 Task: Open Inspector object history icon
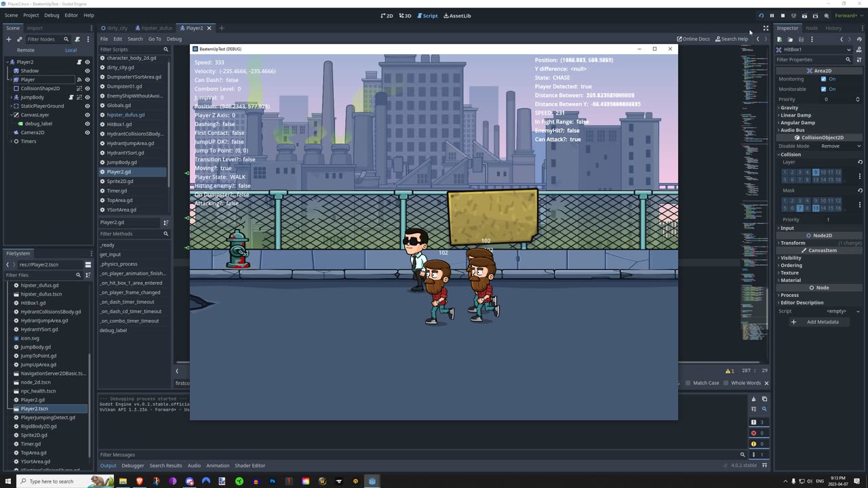pyautogui.click(x=859, y=39)
